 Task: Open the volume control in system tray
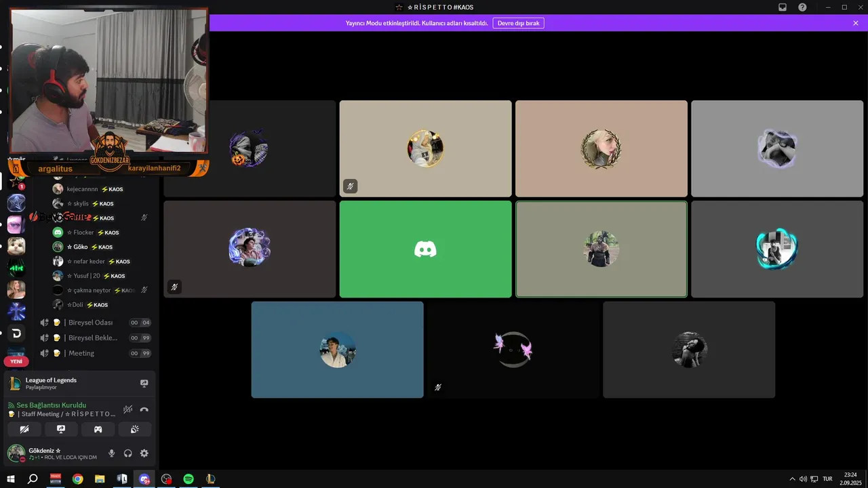(x=803, y=479)
